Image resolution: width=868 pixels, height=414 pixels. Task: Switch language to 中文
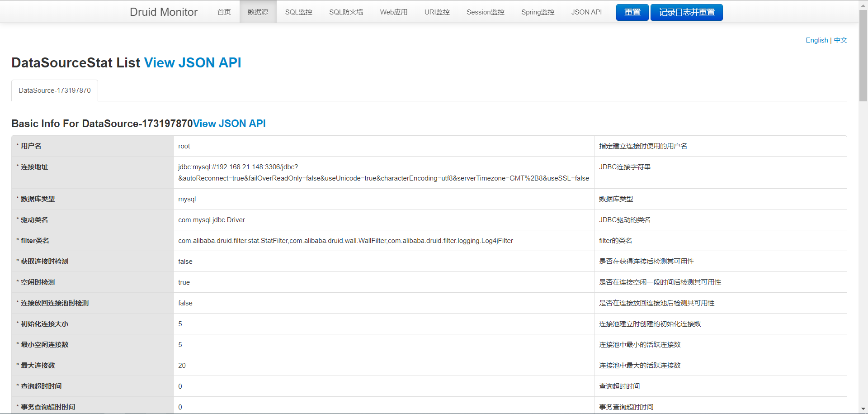point(840,40)
